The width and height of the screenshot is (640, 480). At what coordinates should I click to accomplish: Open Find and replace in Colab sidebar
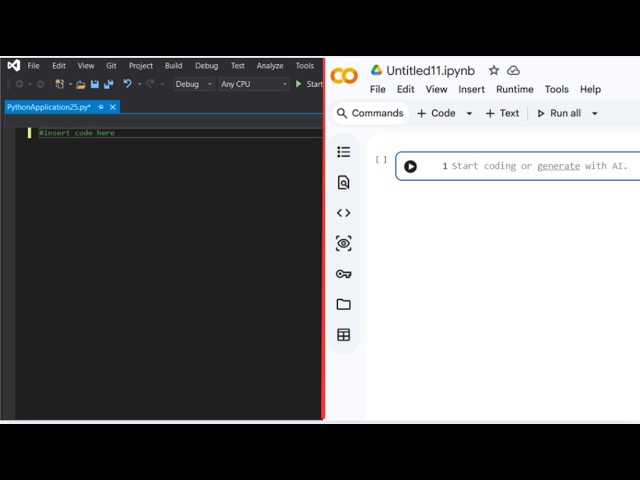(344, 182)
